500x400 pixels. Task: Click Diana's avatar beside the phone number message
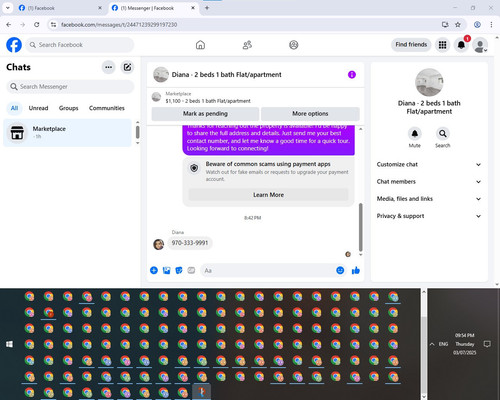(159, 244)
